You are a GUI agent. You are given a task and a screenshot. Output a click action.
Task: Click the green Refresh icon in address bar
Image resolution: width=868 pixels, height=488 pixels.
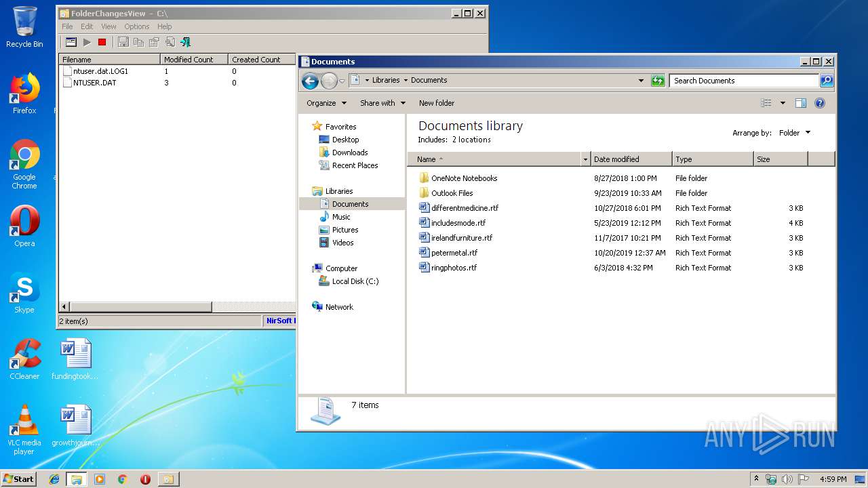(658, 81)
